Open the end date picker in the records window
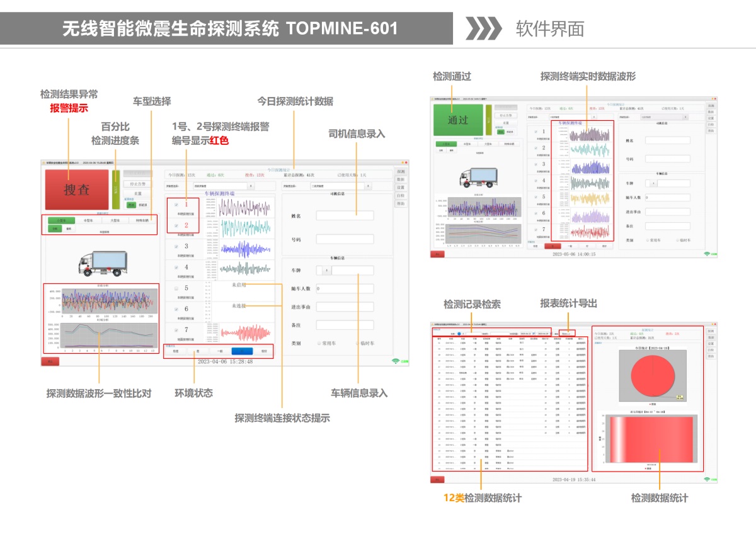This screenshot has width=756, height=539. [544, 334]
